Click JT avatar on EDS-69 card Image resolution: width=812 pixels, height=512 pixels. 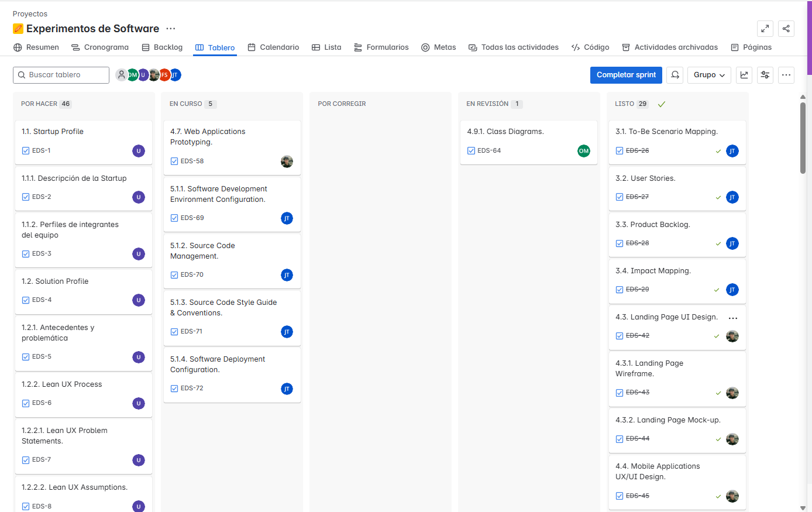pyautogui.click(x=287, y=218)
